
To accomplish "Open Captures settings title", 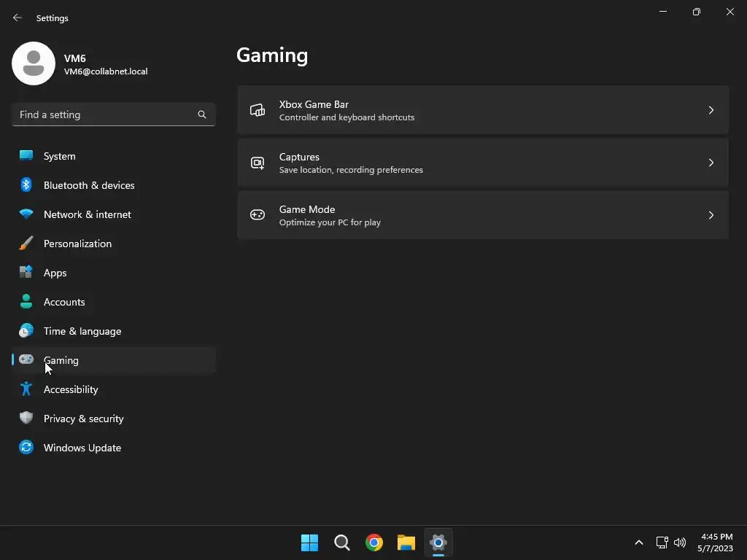I will point(299,157).
